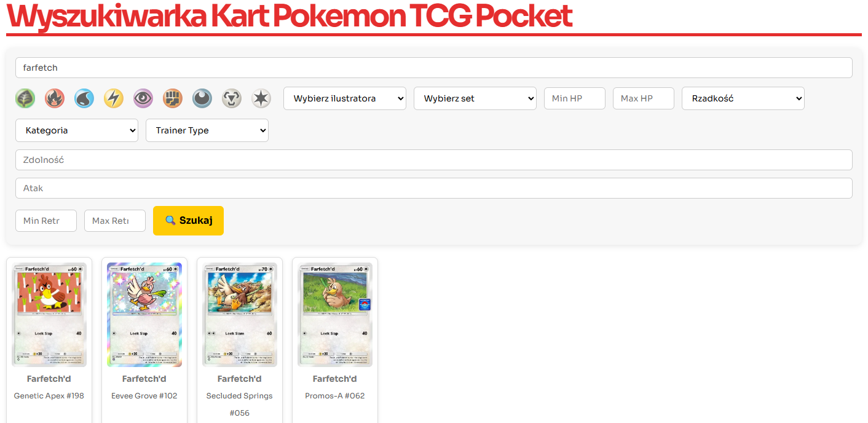
Task: Choose the Fighting type energy icon
Action: point(173,98)
